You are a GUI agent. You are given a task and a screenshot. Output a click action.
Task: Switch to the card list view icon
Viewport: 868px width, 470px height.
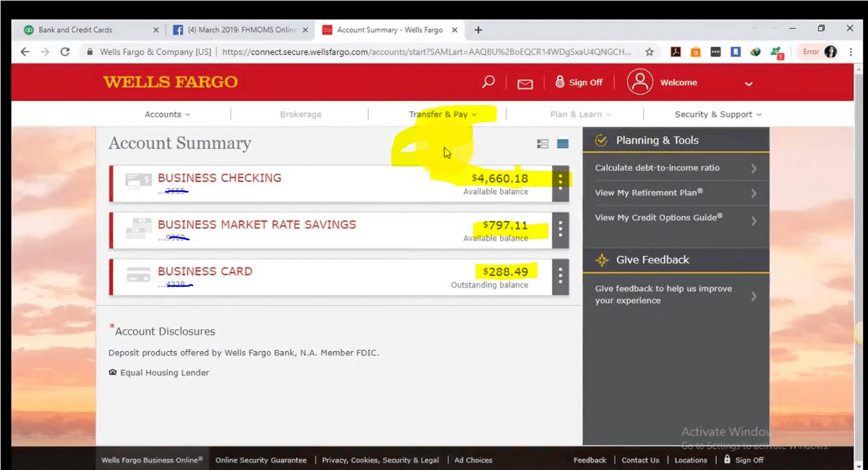tap(543, 144)
